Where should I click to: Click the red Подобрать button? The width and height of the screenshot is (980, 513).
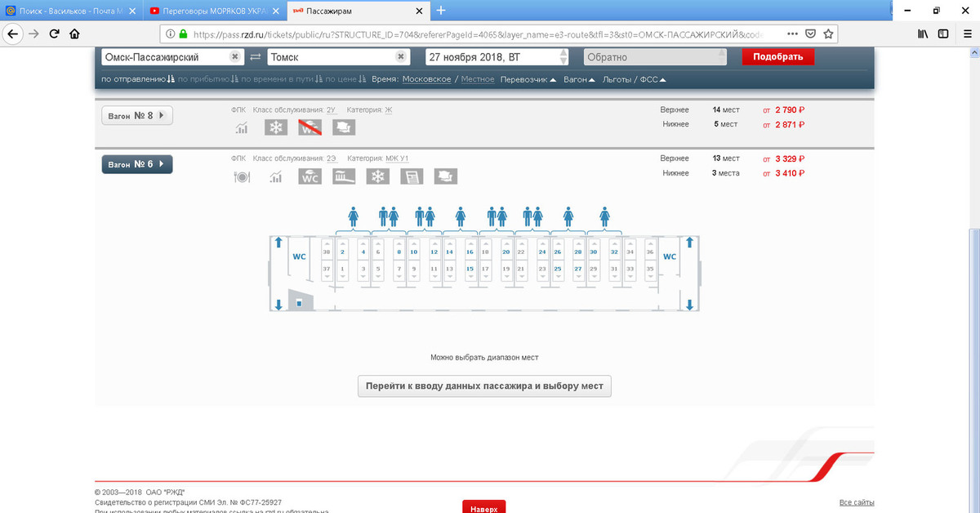click(778, 56)
